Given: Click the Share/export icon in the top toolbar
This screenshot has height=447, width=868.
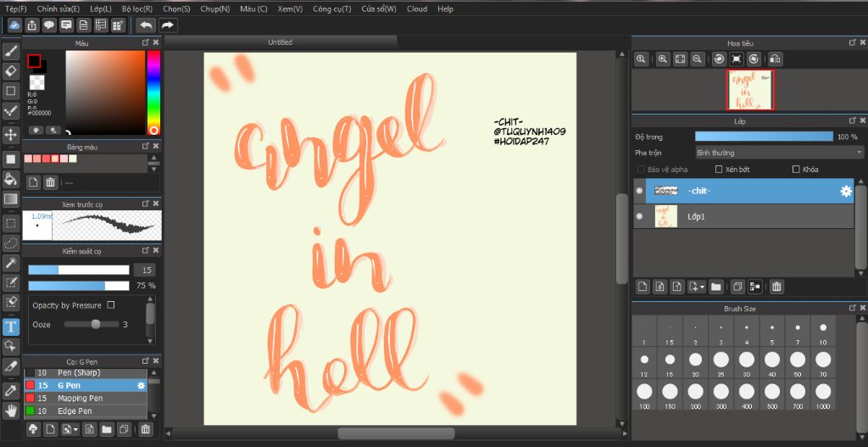Looking at the screenshot, I should click(32, 25).
